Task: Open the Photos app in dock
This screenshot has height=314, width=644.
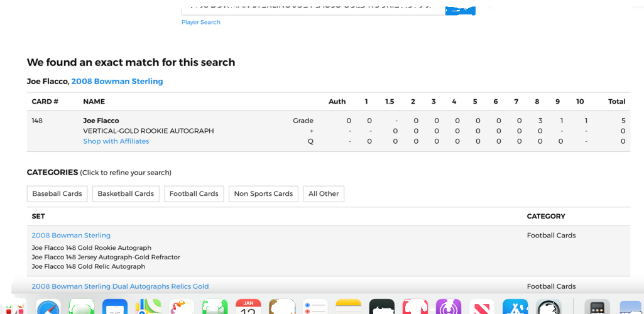Action: pyautogui.click(x=182, y=308)
